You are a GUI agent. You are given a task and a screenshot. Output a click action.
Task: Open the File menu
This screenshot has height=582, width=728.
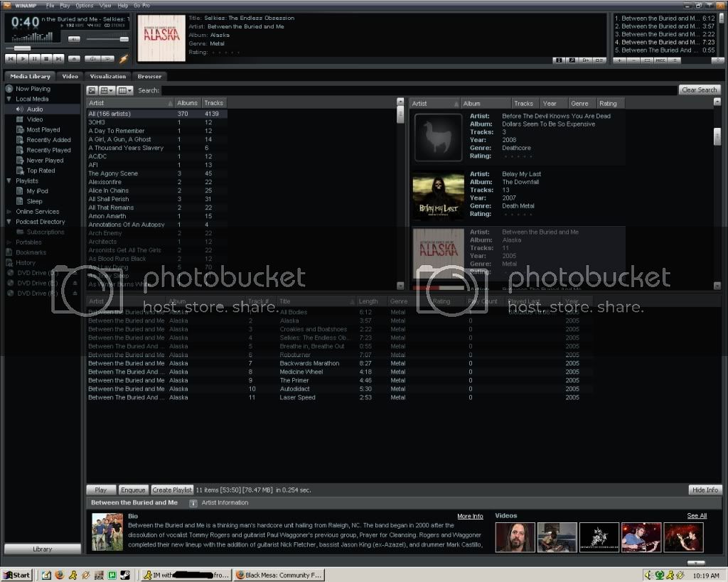pyautogui.click(x=50, y=6)
